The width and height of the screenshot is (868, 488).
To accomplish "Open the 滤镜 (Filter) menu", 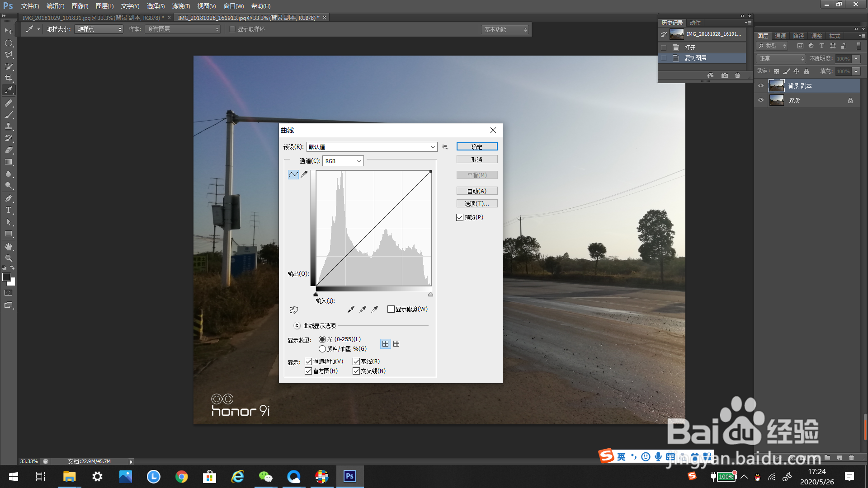I will point(181,6).
